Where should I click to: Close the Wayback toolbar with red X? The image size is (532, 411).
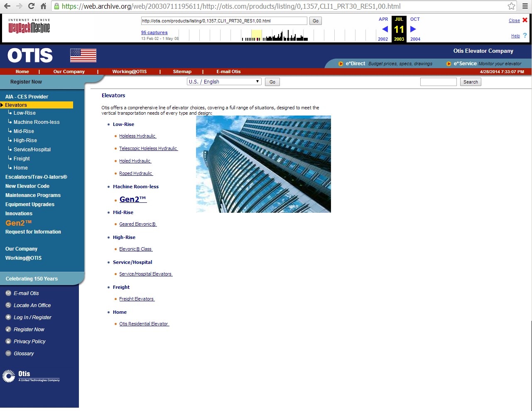pos(525,20)
